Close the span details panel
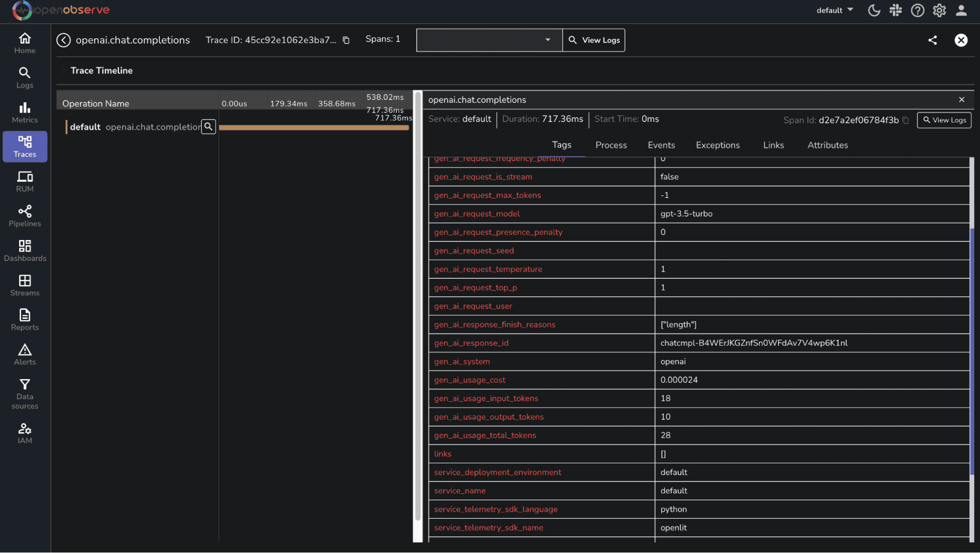 click(961, 99)
